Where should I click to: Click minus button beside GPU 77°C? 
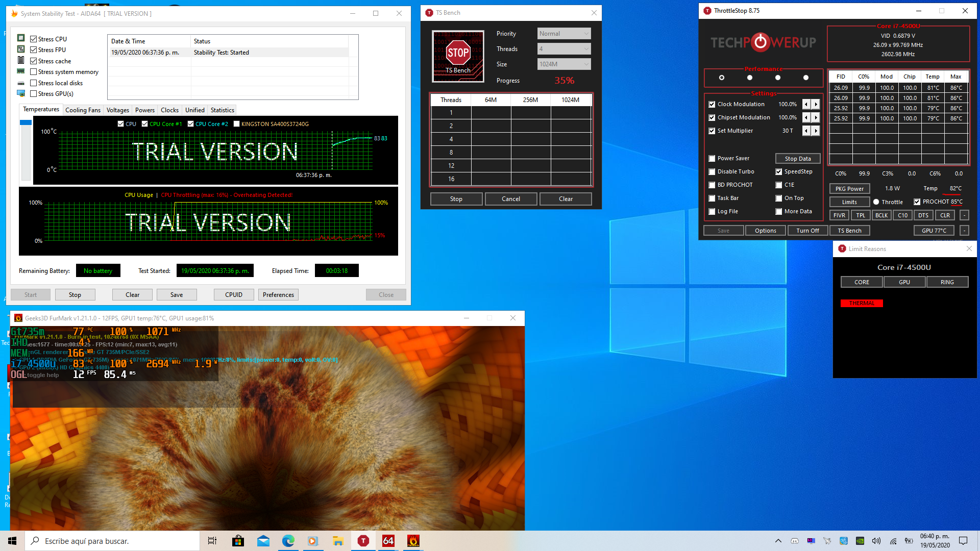(964, 231)
